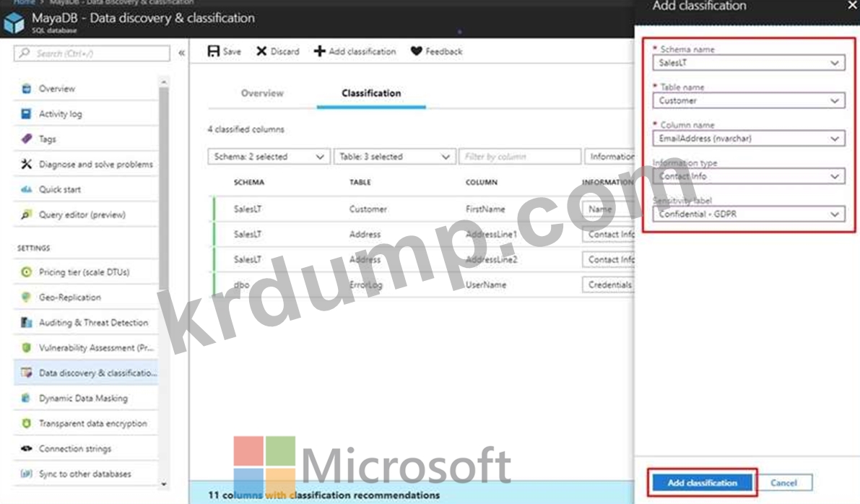Open the Schema name dropdown
The height and width of the screenshot is (504, 860).
[x=749, y=63]
